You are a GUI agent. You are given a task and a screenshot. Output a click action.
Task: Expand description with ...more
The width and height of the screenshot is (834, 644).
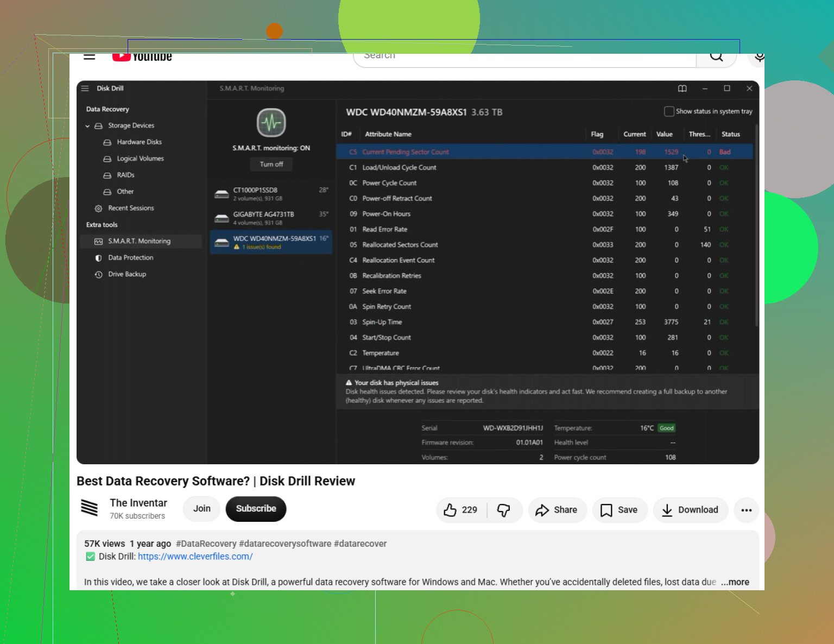point(735,582)
